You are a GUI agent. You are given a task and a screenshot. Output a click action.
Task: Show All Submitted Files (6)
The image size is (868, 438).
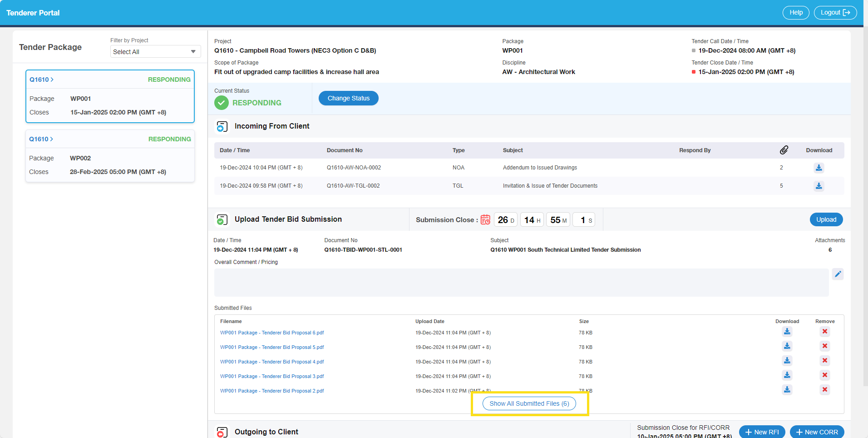coord(529,403)
